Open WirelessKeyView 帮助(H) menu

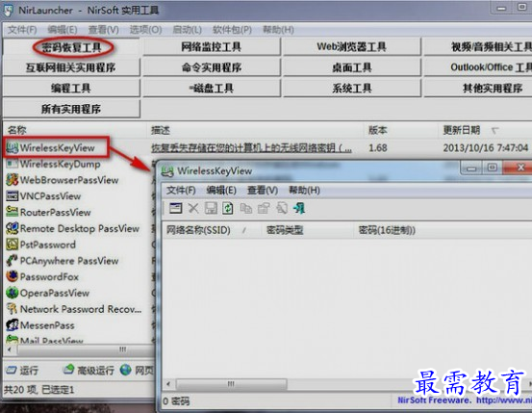304,191
